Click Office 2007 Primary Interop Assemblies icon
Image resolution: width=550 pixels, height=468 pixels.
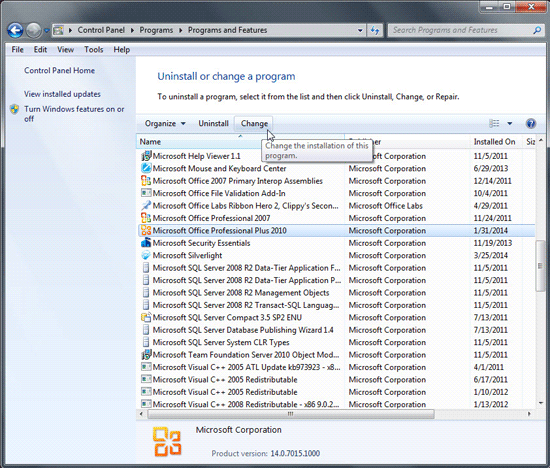[x=146, y=181]
